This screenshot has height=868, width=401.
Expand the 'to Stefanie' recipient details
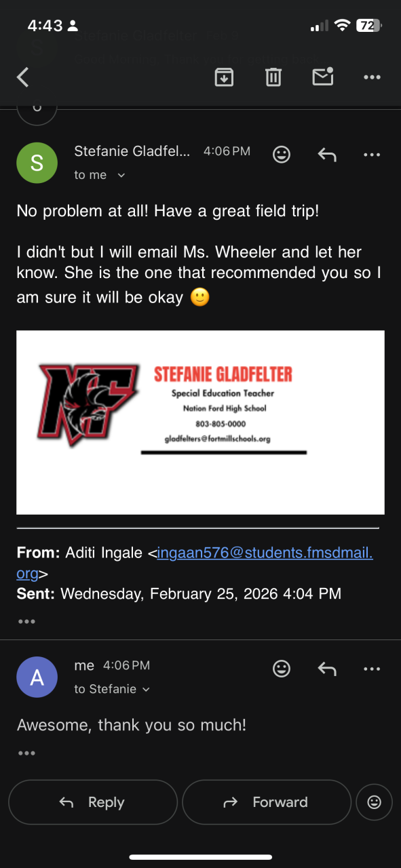point(112,689)
